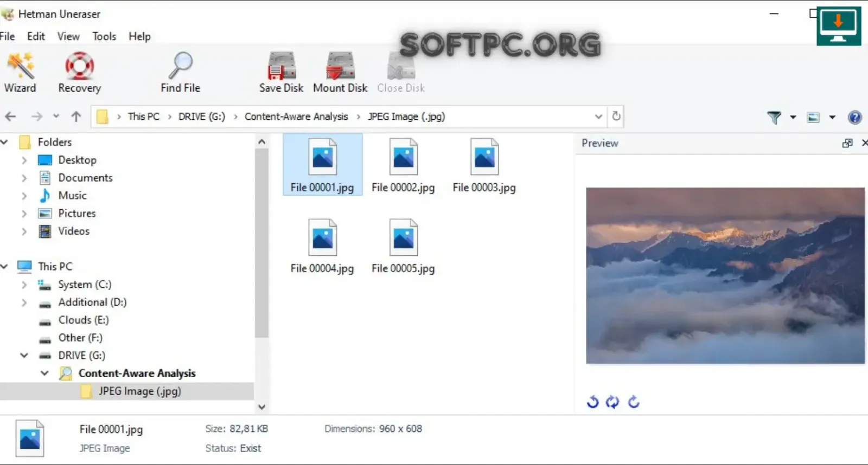Open the Edit menu
The height and width of the screenshot is (465, 868).
coord(36,36)
